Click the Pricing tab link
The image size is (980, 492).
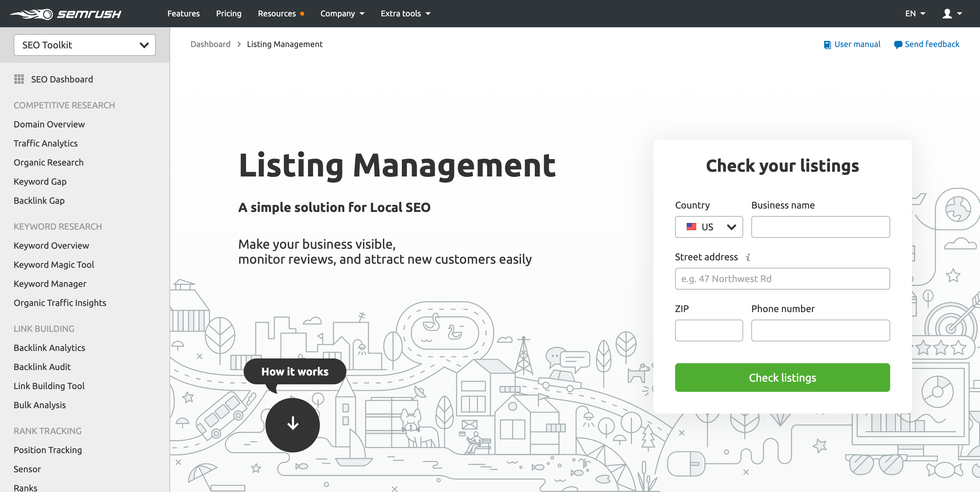point(228,13)
